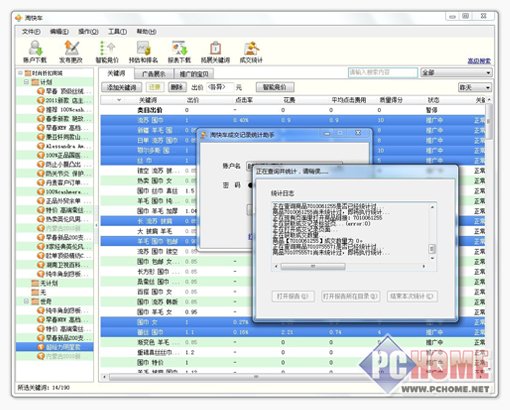
Task: Open the 智能竞价 smart bidding toolbar icon
Action: pos(107,52)
